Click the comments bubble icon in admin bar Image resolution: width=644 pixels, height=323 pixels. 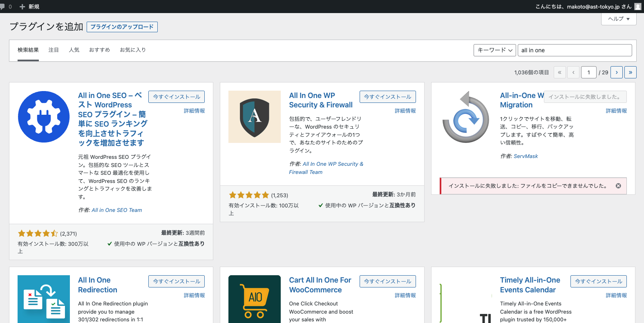click(x=2, y=7)
